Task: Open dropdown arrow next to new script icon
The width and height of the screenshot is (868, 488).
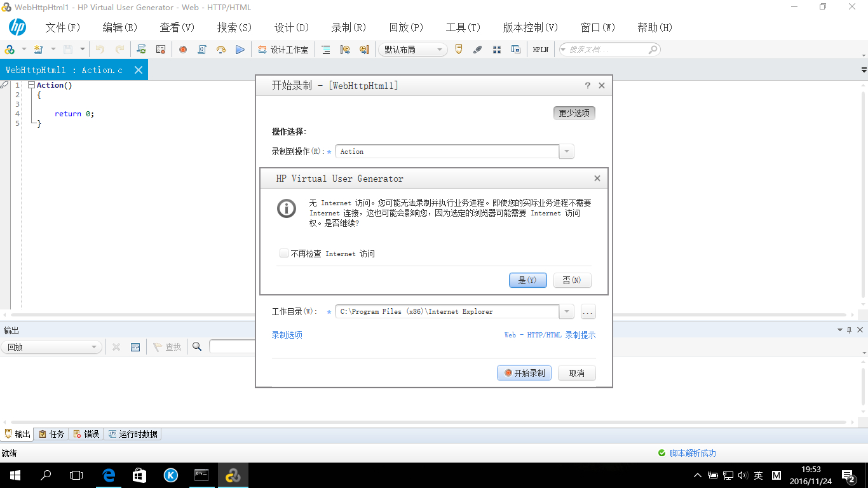Action: coord(24,50)
